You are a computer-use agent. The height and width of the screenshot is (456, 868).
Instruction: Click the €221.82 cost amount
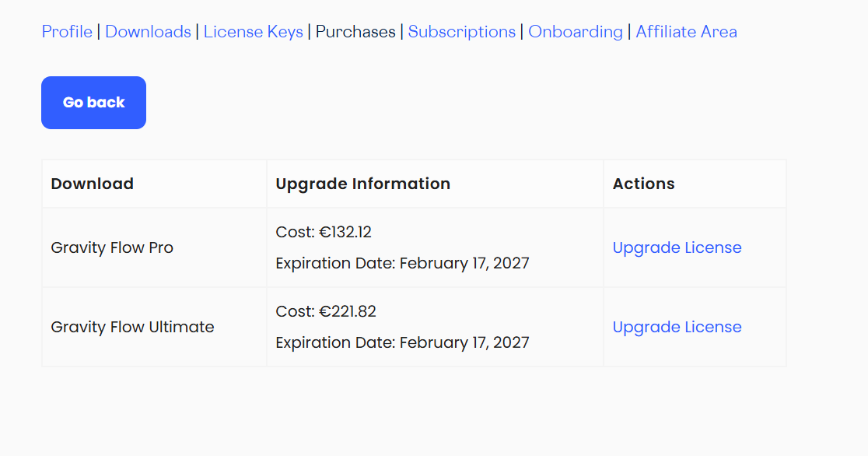(x=347, y=311)
